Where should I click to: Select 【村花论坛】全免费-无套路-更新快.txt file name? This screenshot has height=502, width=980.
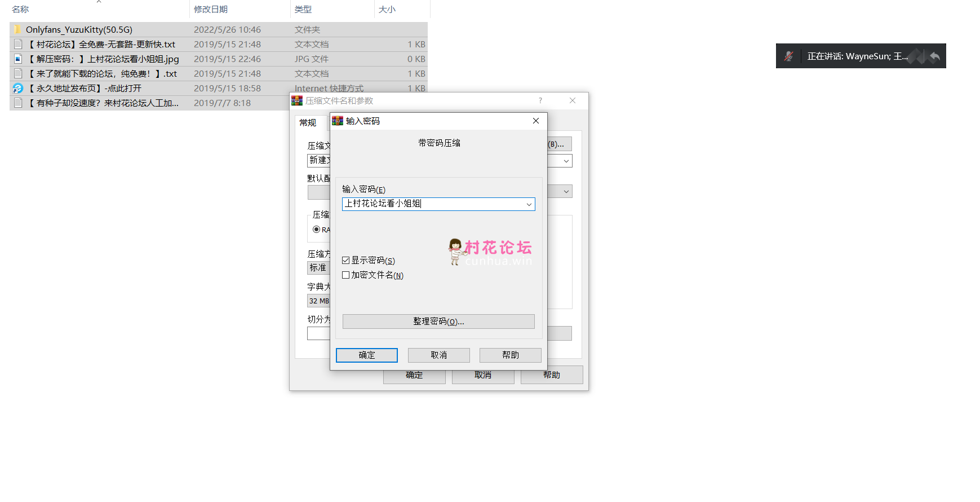[x=101, y=44]
